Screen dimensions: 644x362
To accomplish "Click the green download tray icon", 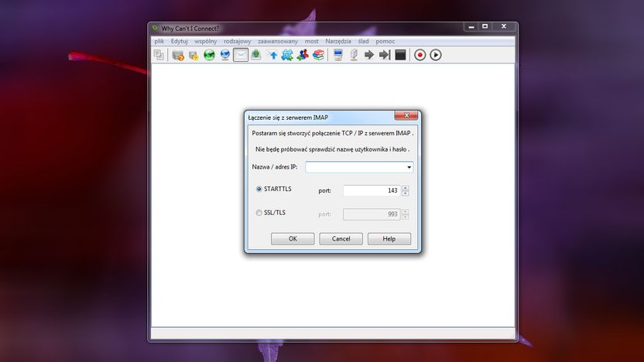I will pos(256,55).
